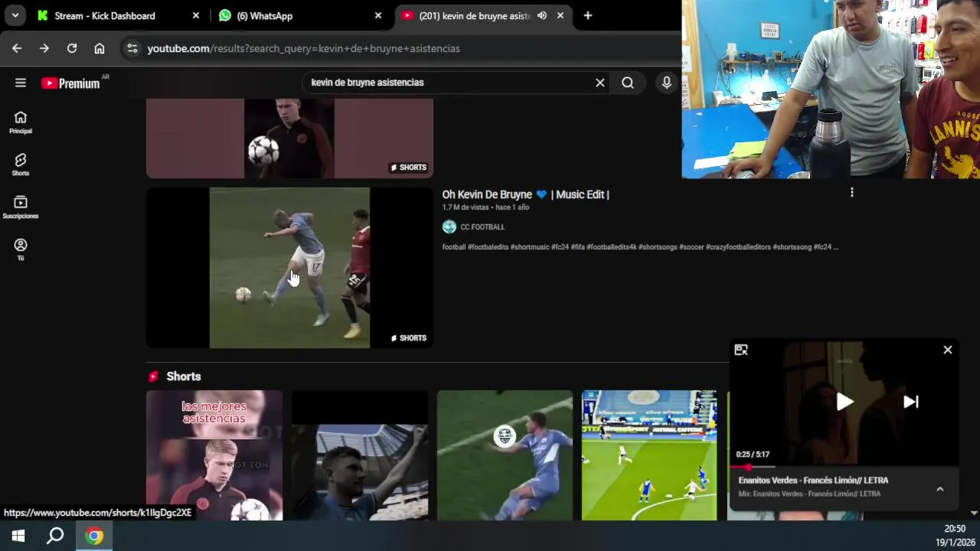
Task: Click the page scrollbar down arrow
Action: tap(974, 513)
